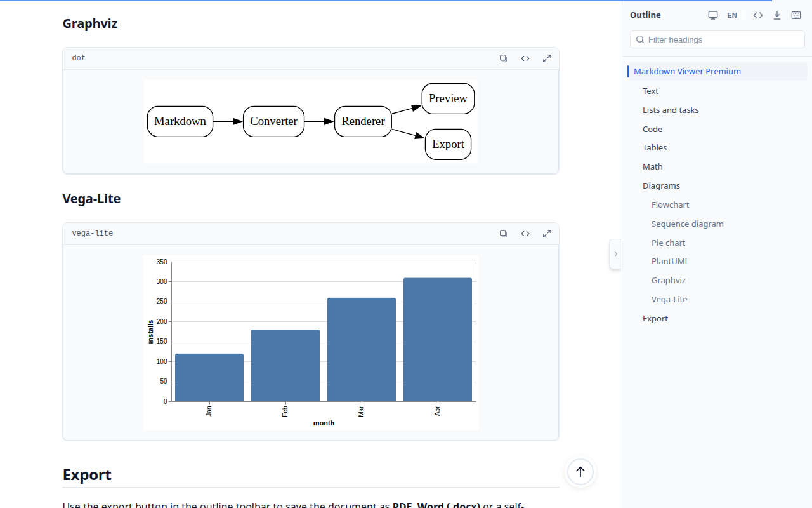Click the Markdown node in the Graphviz diagram
Viewport: 812px width, 508px height.
coord(180,121)
